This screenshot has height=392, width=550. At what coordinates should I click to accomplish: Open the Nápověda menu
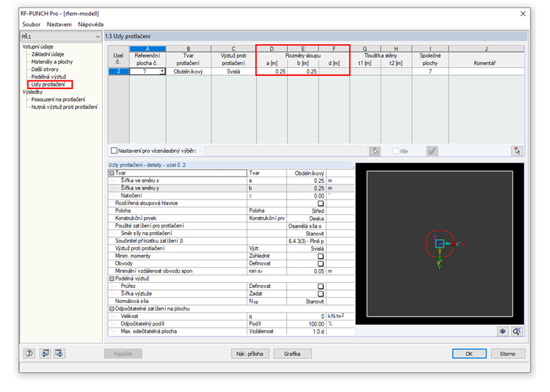pyautogui.click(x=90, y=24)
